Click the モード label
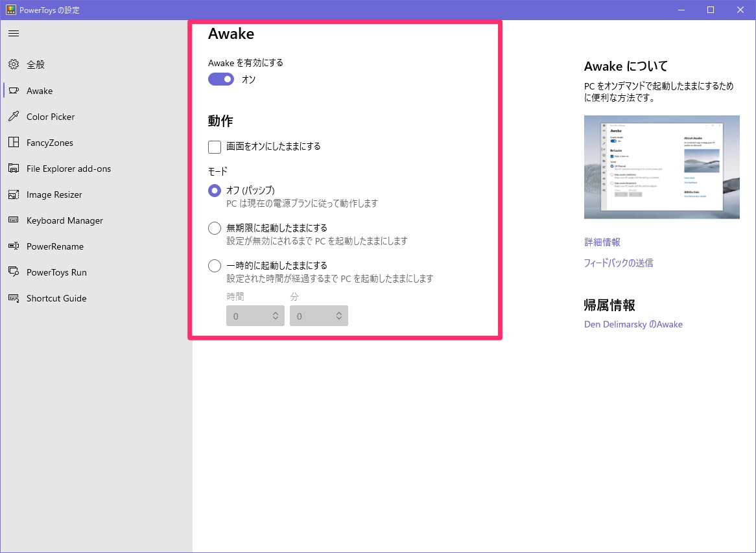Image resolution: width=756 pixels, height=553 pixels. click(217, 171)
